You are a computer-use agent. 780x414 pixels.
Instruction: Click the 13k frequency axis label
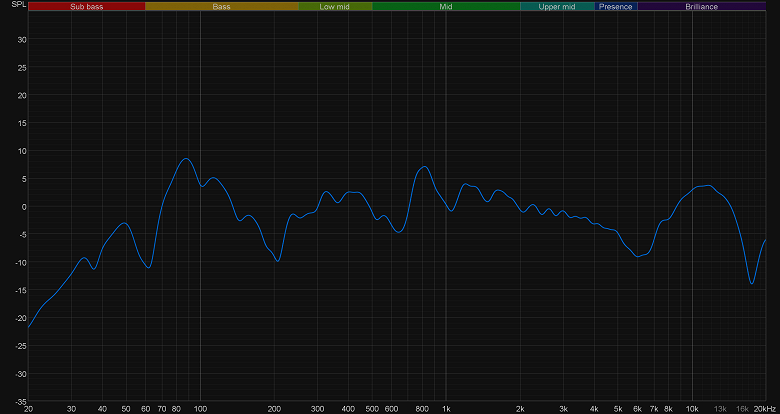pyautogui.click(x=720, y=409)
